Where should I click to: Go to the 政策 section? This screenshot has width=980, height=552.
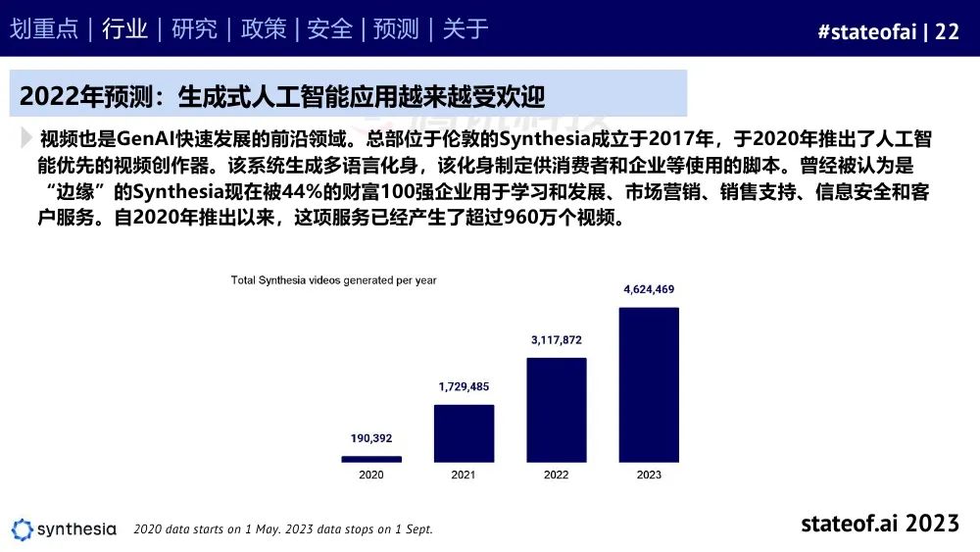pyautogui.click(x=263, y=28)
